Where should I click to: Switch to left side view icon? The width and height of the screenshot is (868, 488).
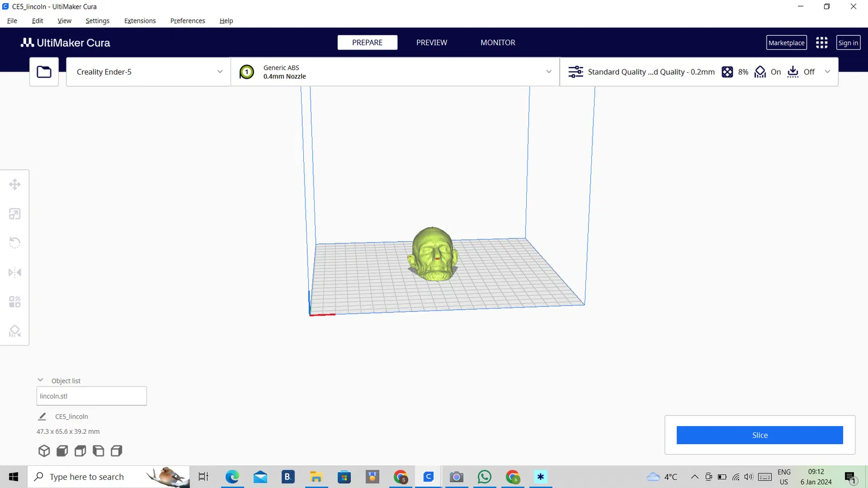pos(98,451)
